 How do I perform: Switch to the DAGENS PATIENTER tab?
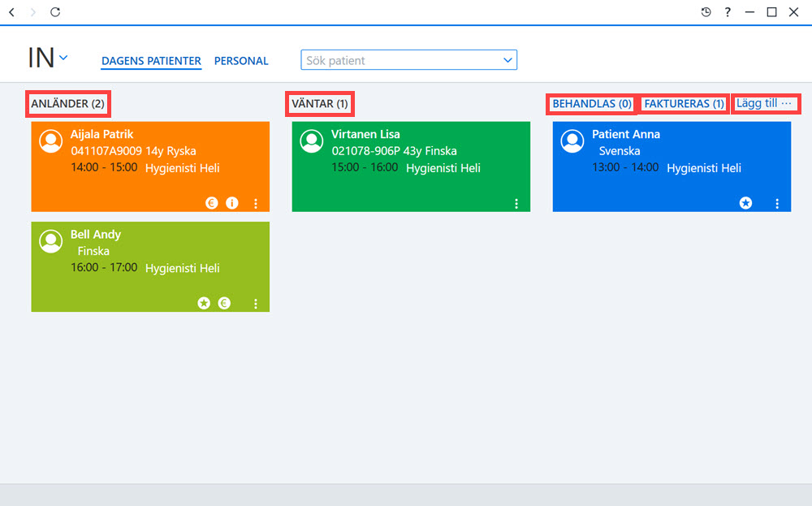point(151,61)
